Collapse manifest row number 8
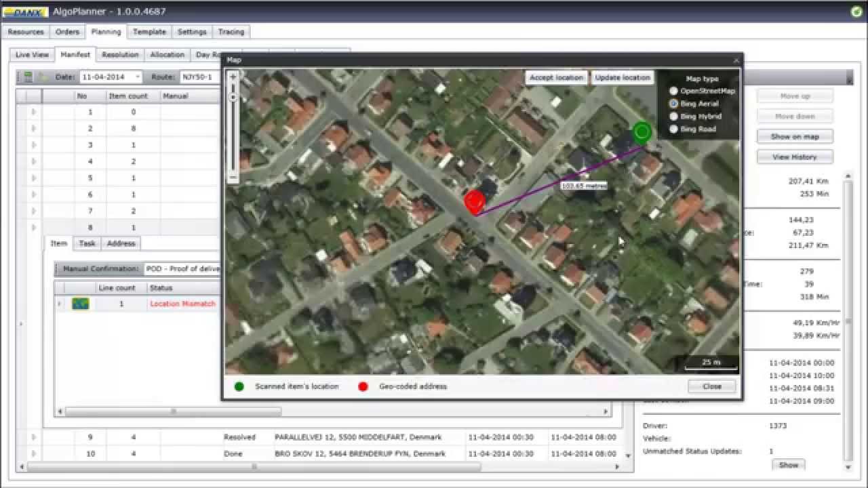This screenshot has height=488, width=868. pyautogui.click(x=33, y=228)
